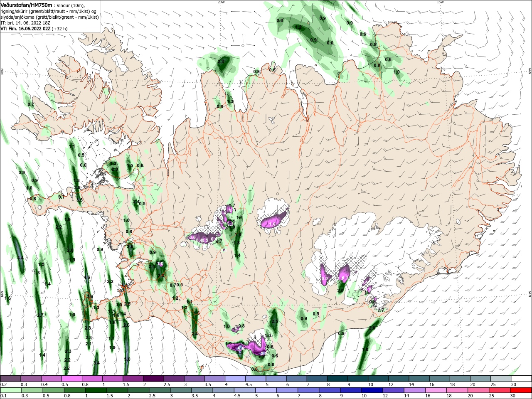Pick the lavender snow swatch between 4 and 4.5
This screenshot has width=532, height=399.
click(235, 379)
